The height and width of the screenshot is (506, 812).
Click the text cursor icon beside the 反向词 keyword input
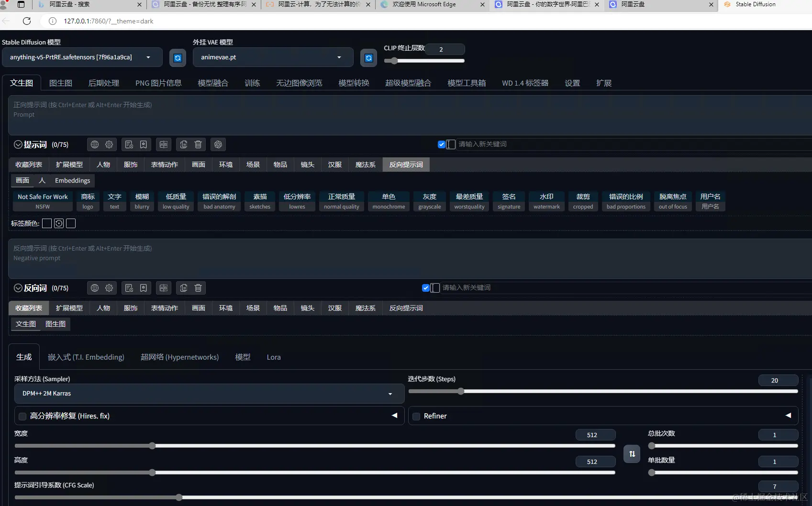click(435, 288)
